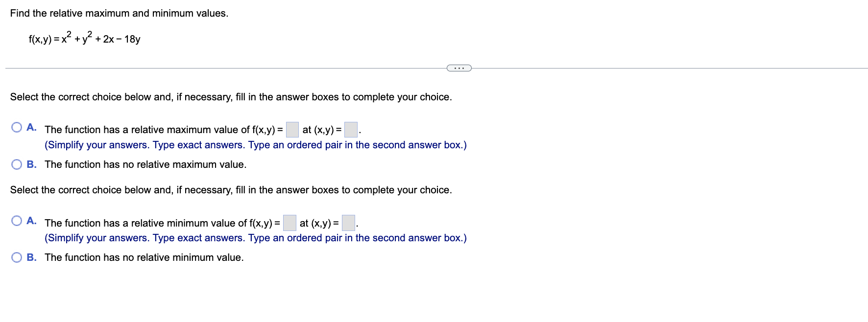Select radio button A for relative maximum choice
The height and width of the screenshot is (322, 868).
(17, 127)
